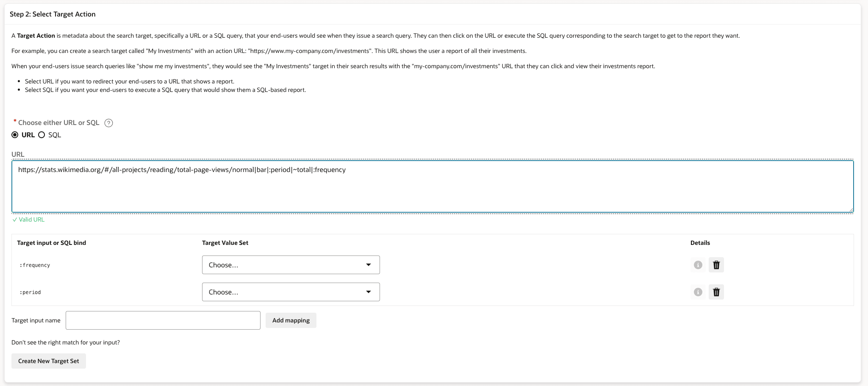The width and height of the screenshot is (868, 386).
Task: Click the :frequency bind name
Action: point(35,265)
